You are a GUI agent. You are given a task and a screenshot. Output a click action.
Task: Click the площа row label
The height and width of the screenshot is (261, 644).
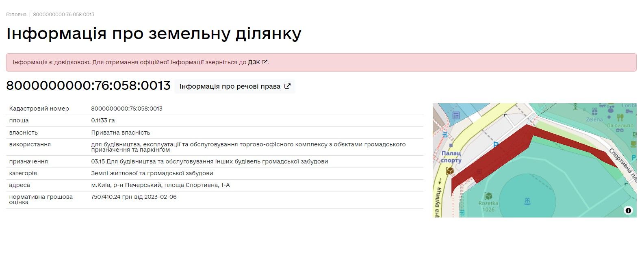point(19,120)
